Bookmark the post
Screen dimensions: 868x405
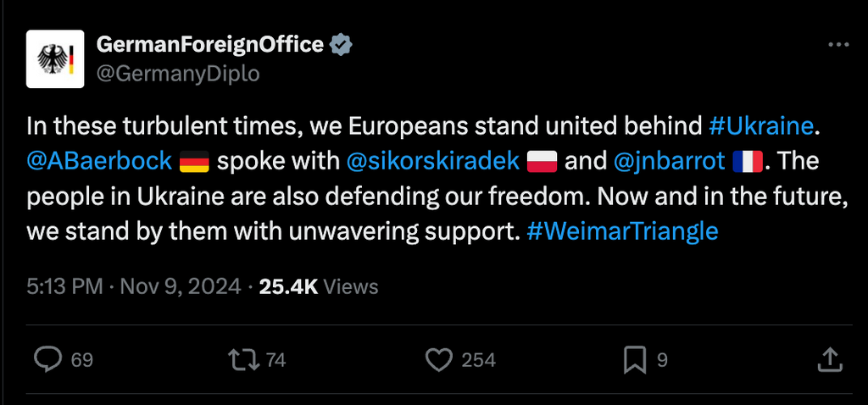pos(634,359)
